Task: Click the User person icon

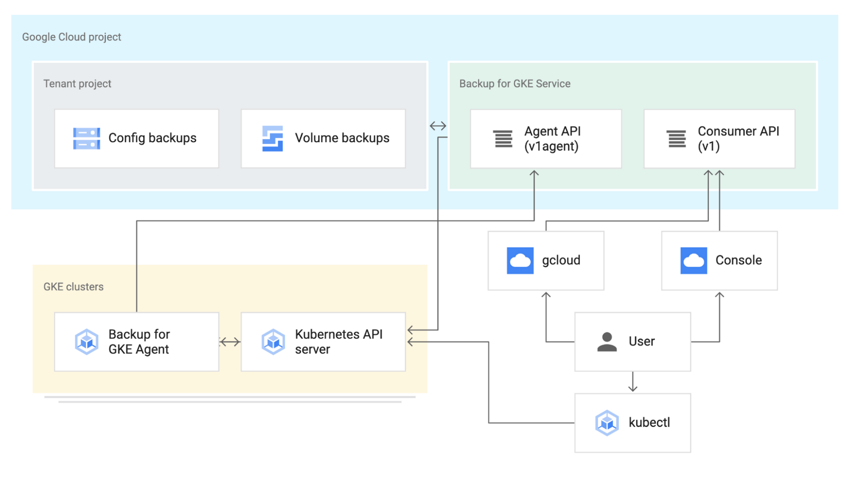Action: click(607, 342)
